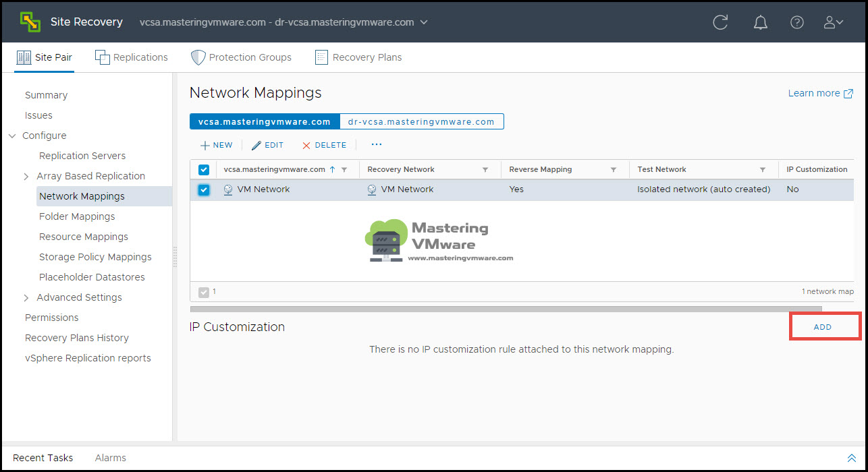Click ADD for IP Customization

823,327
